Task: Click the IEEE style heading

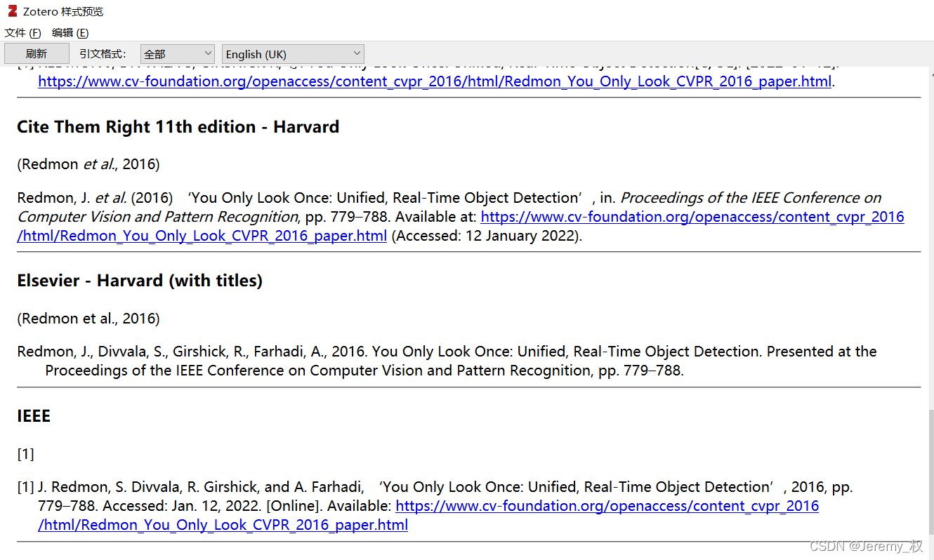Action: (x=34, y=416)
